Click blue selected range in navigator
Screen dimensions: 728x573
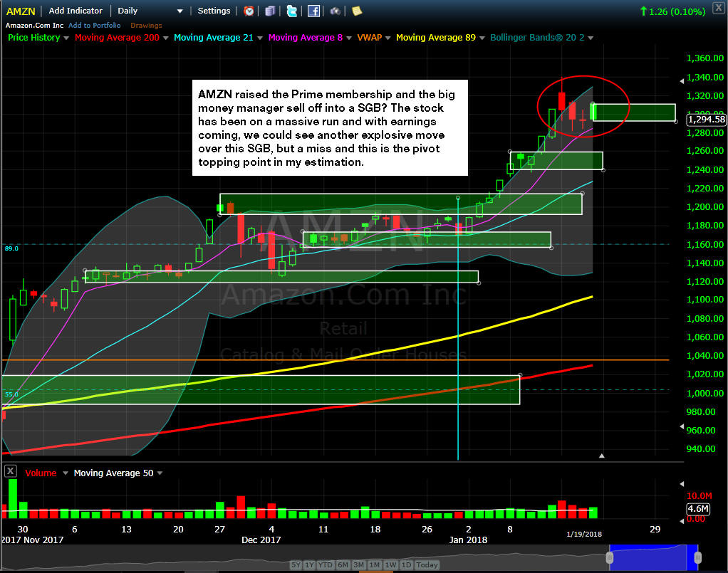[x=654, y=557]
